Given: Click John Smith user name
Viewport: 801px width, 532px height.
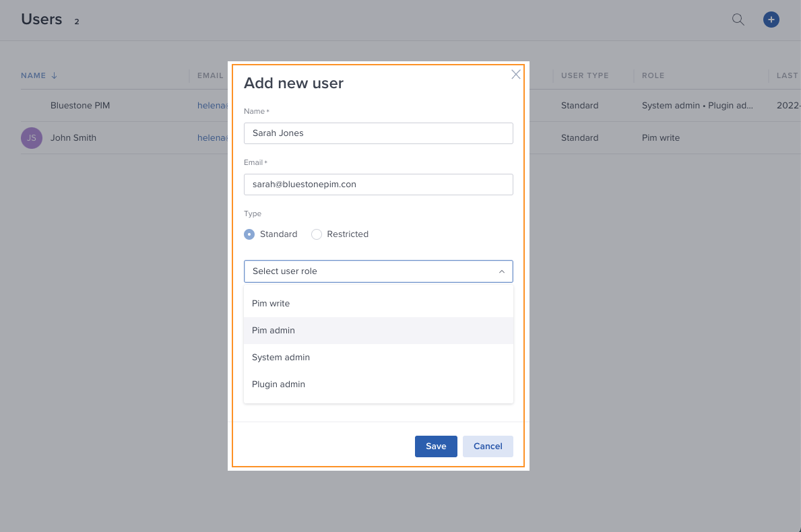Looking at the screenshot, I should point(73,138).
